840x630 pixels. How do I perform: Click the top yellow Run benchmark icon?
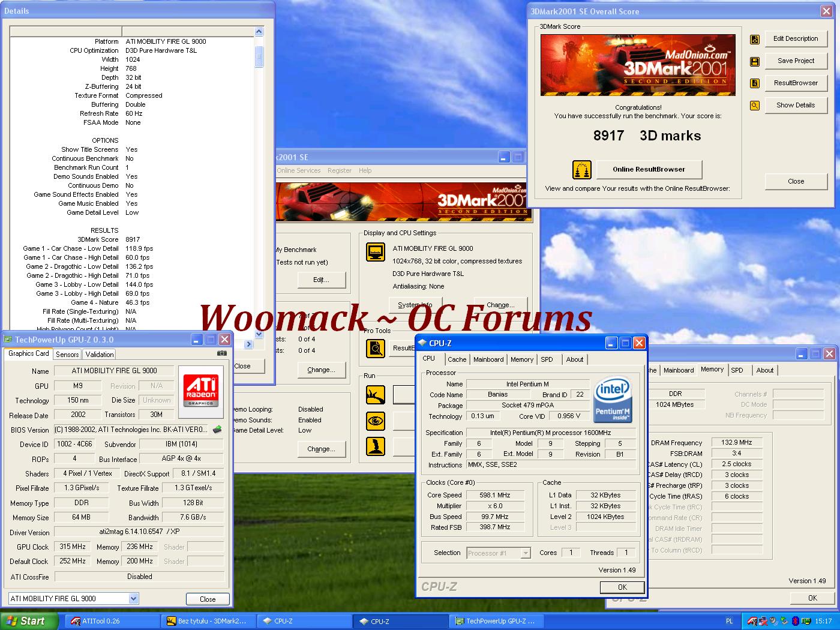[376, 395]
